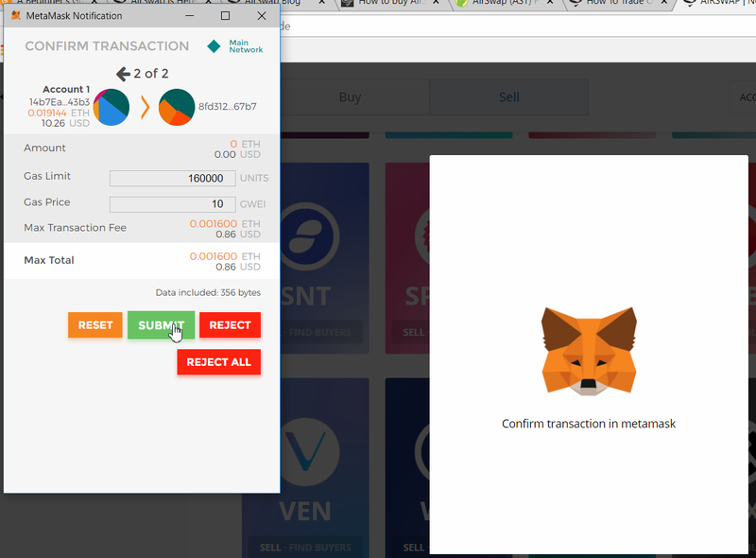Click the CONFIRM TRANSACTION heading
Viewport: 756px width, 558px height.
(107, 46)
